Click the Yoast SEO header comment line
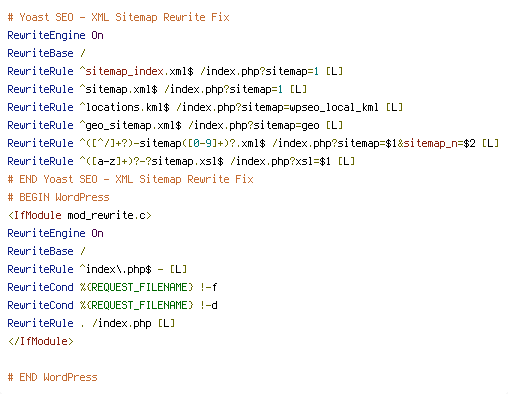 [118, 17]
